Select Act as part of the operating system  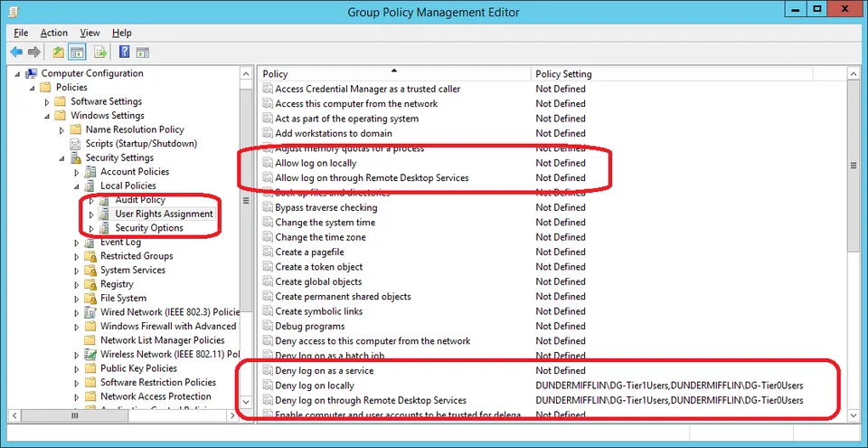click(x=347, y=119)
